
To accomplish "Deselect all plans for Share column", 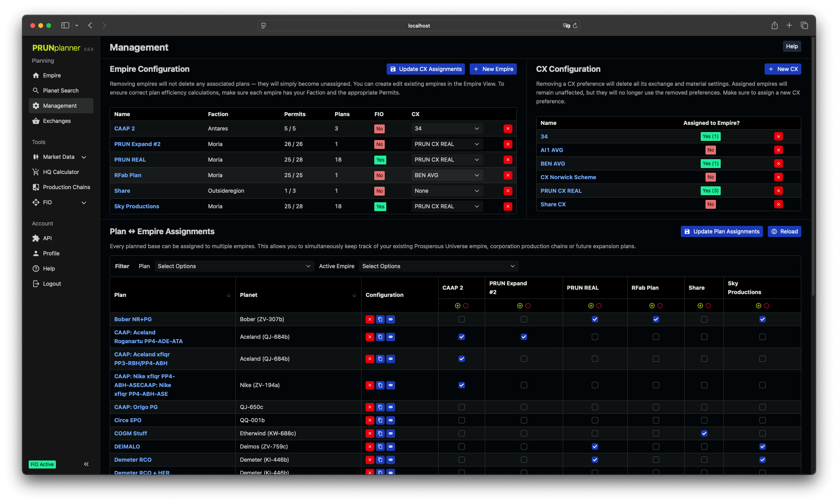I will point(708,306).
